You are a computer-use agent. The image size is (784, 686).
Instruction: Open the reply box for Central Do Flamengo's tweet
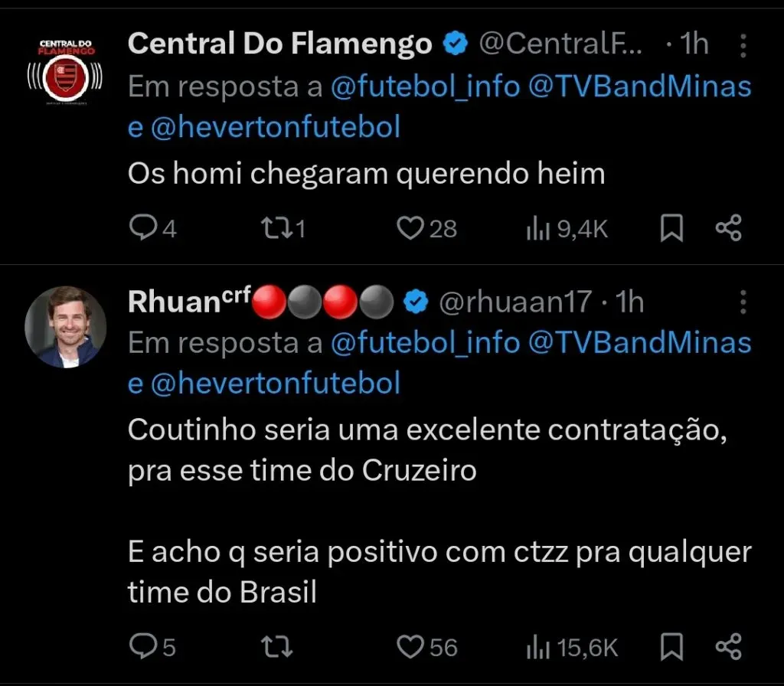click(x=146, y=227)
